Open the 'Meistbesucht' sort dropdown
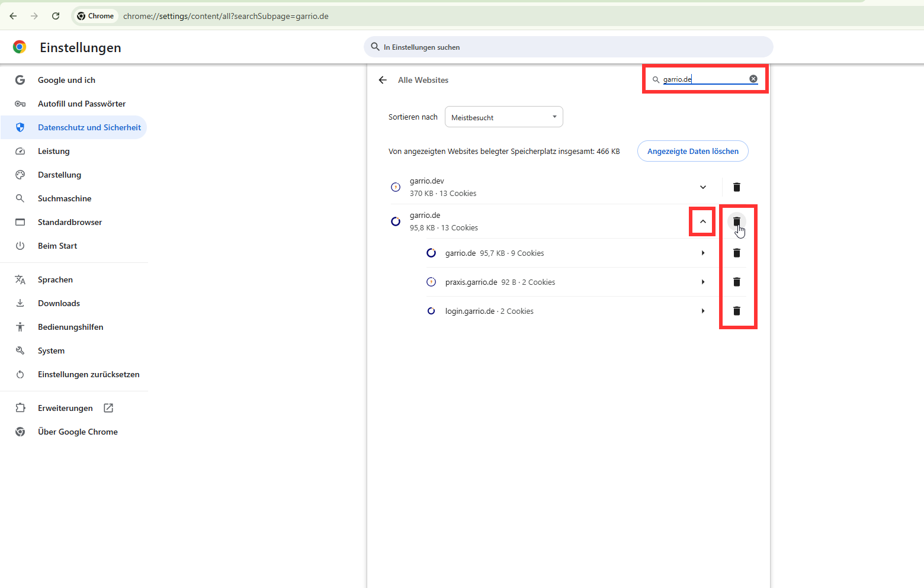 point(503,117)
